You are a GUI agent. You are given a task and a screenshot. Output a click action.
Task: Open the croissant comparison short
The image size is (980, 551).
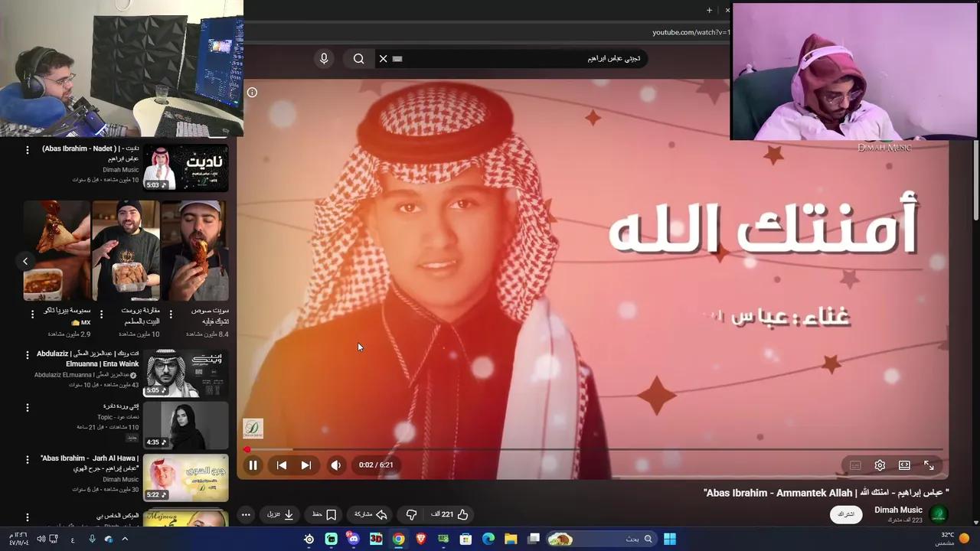[126, 251]
